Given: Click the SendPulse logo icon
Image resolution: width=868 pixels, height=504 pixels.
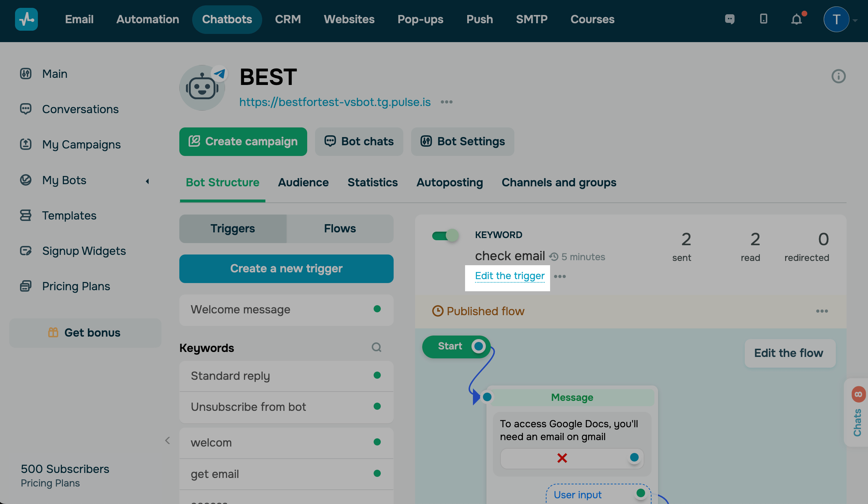Looking at the screenshot, I should pos(26,19).
